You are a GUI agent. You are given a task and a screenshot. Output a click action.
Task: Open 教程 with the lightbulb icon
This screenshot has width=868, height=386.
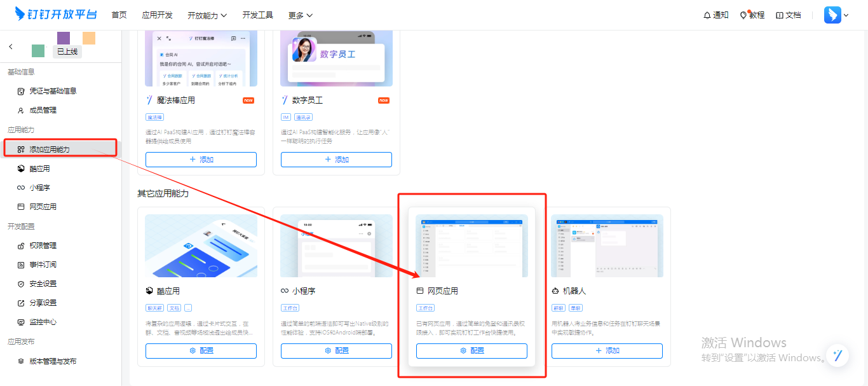coord(752,15)
